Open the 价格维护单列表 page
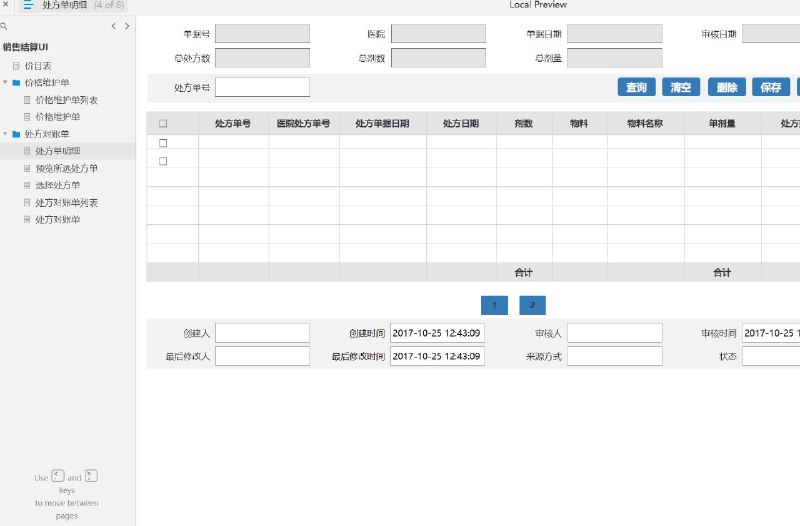The height and width of the screenshot is (526, 800). pos(66,100)
